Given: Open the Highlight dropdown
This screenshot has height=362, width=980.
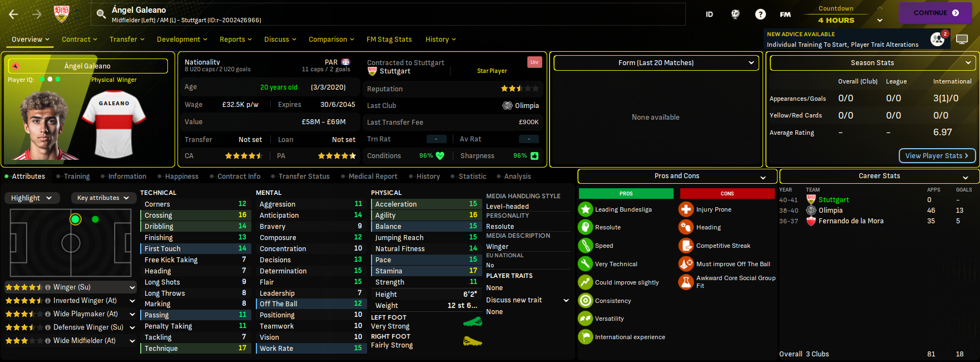Looking at the screenshot, I should (32, 198).
